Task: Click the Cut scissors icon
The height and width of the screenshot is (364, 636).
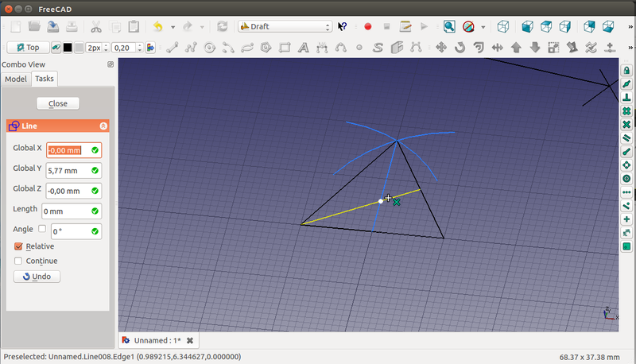Action: (x=95, y=26)
